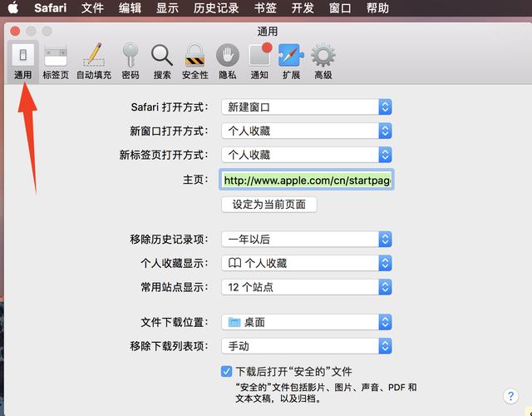Open the 显示 menu
Image resolution: width=532 pixels, height=416 pixels.
coord(167,7)
